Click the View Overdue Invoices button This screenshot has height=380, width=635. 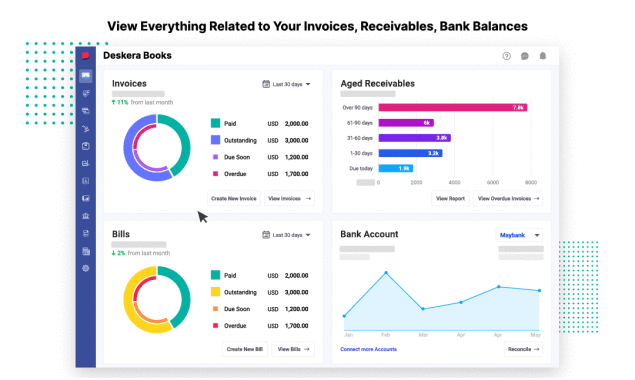click(x=508, y=199)
